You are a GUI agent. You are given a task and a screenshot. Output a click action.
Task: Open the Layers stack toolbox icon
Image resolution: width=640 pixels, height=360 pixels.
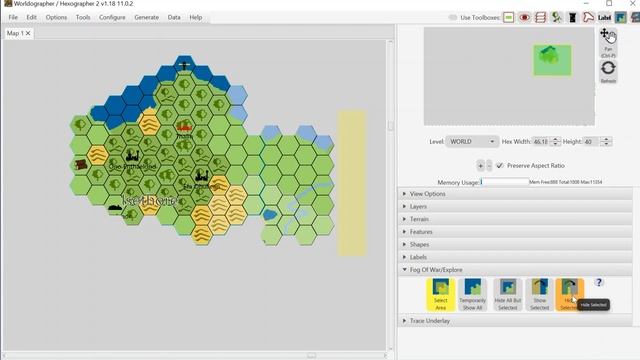coord(540,18)
